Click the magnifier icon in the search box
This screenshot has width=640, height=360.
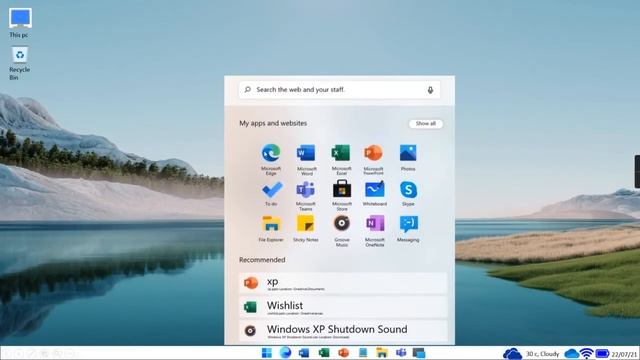[x=248, y=89]
